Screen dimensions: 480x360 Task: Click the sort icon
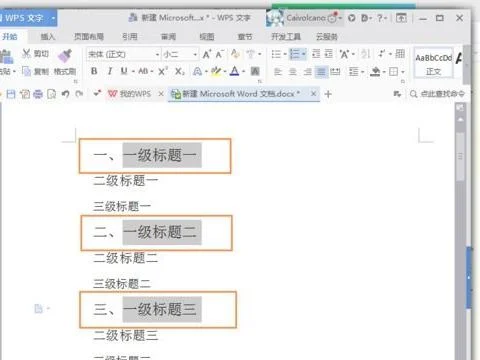[x=366, y=54]
